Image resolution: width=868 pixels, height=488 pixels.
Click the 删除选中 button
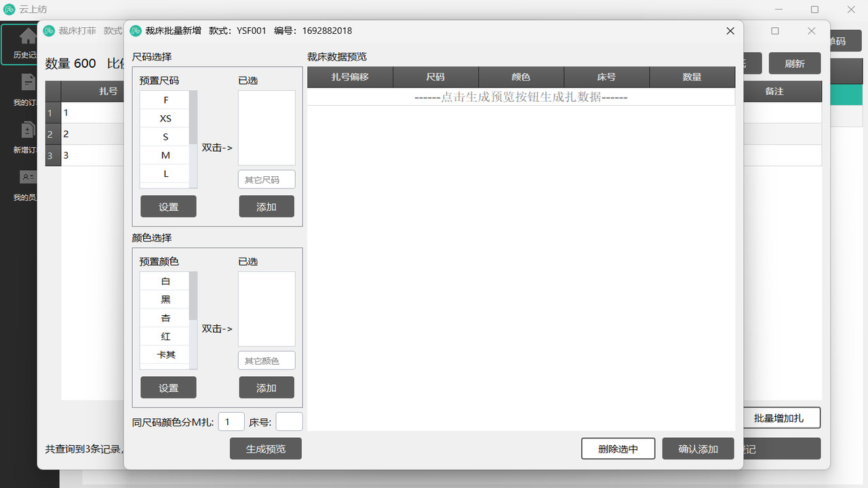pos(618,448)
